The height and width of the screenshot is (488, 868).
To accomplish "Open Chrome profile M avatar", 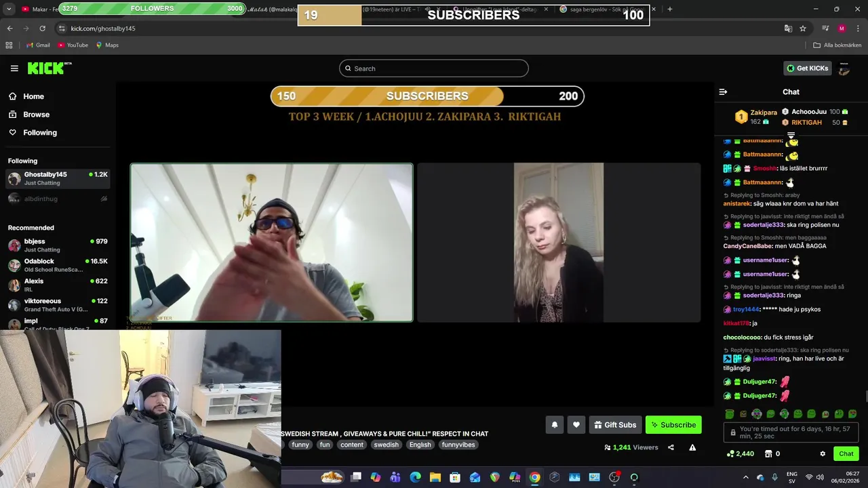I will [x=842, y=28].
